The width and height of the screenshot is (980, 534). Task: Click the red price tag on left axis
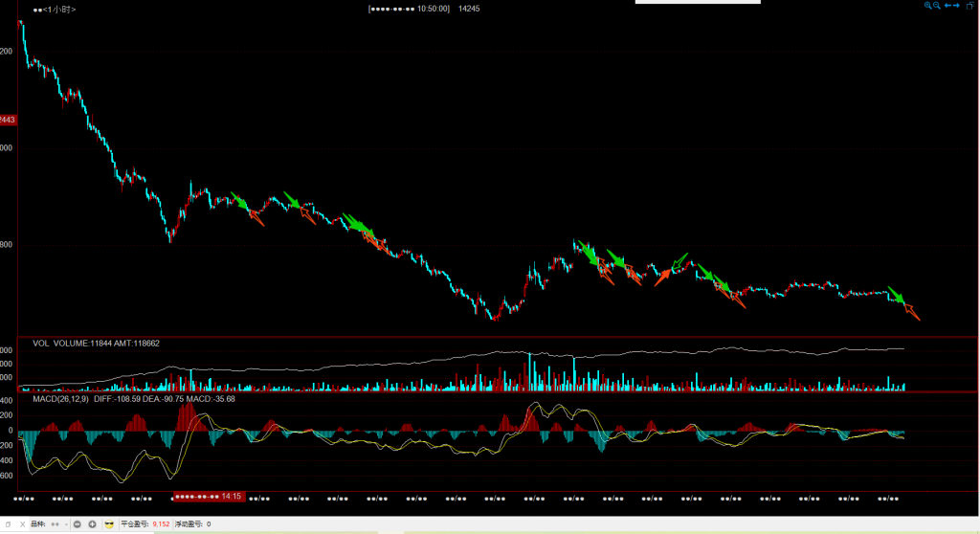(8, 120)
